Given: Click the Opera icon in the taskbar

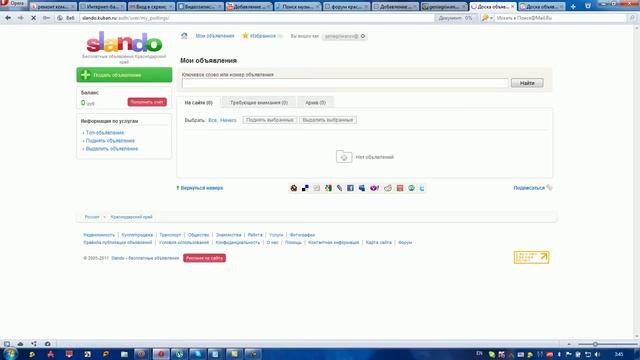Looking at the screenshot, I should tap(161, 354).
